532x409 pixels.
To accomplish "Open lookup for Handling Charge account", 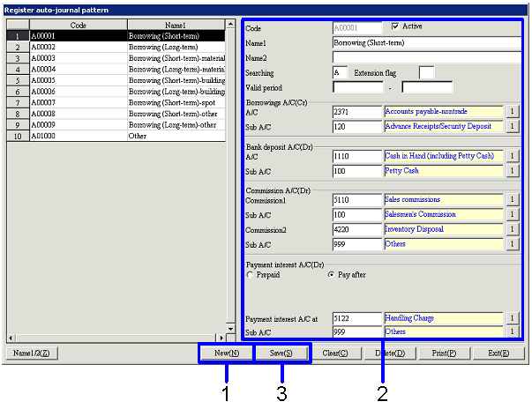I will coord(511,317).
